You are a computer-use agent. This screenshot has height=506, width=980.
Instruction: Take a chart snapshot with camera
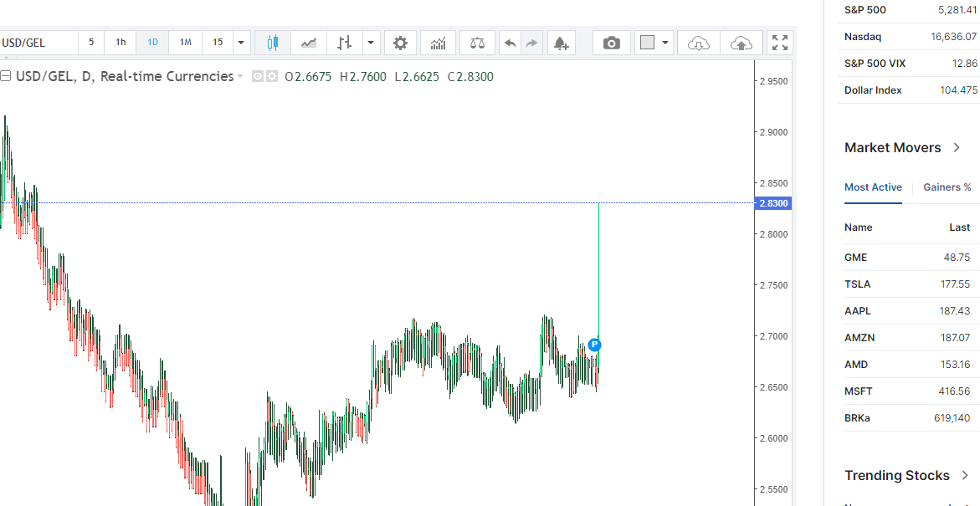coord(611,43)
